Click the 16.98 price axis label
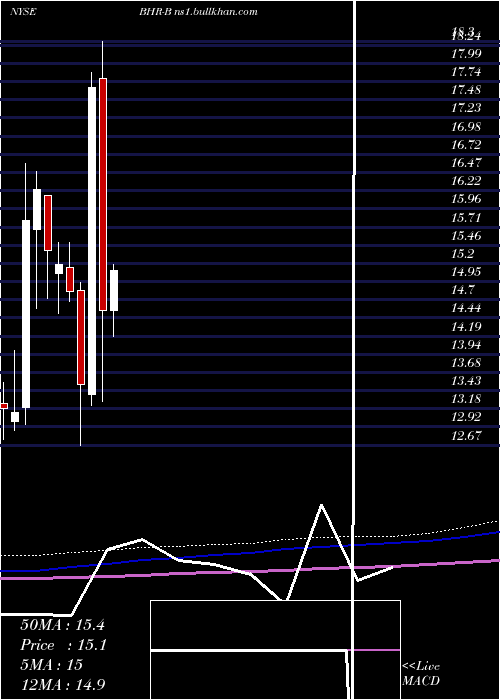 466,126
